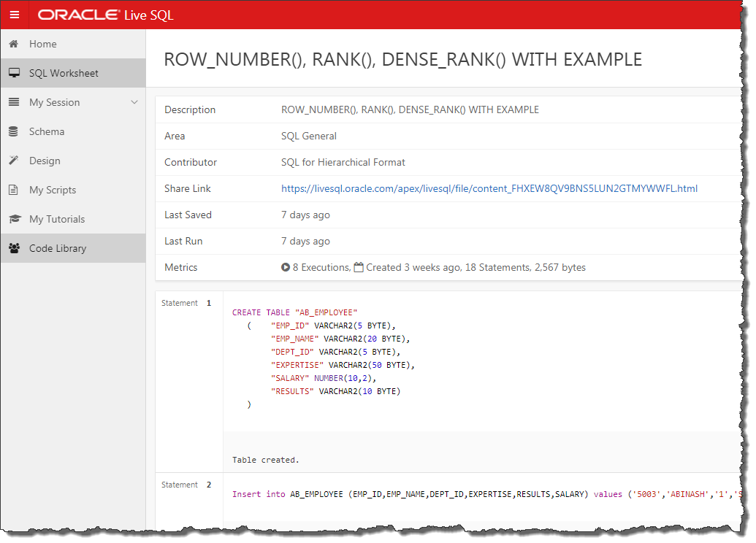Click the Home house icon
Screen dimensions: 756x543
point(13,44)
